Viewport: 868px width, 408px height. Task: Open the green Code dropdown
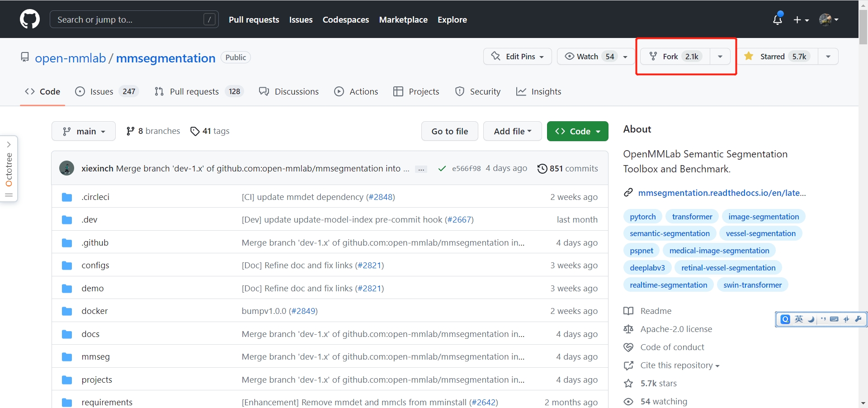coord(577,131)
